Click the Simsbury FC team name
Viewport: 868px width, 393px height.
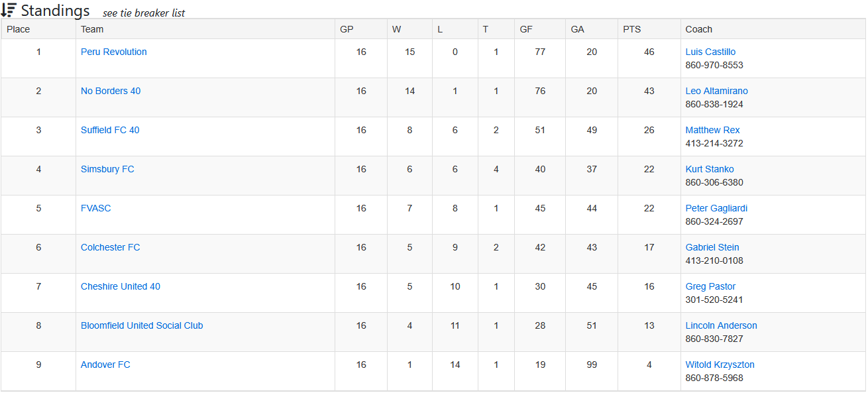107,169
